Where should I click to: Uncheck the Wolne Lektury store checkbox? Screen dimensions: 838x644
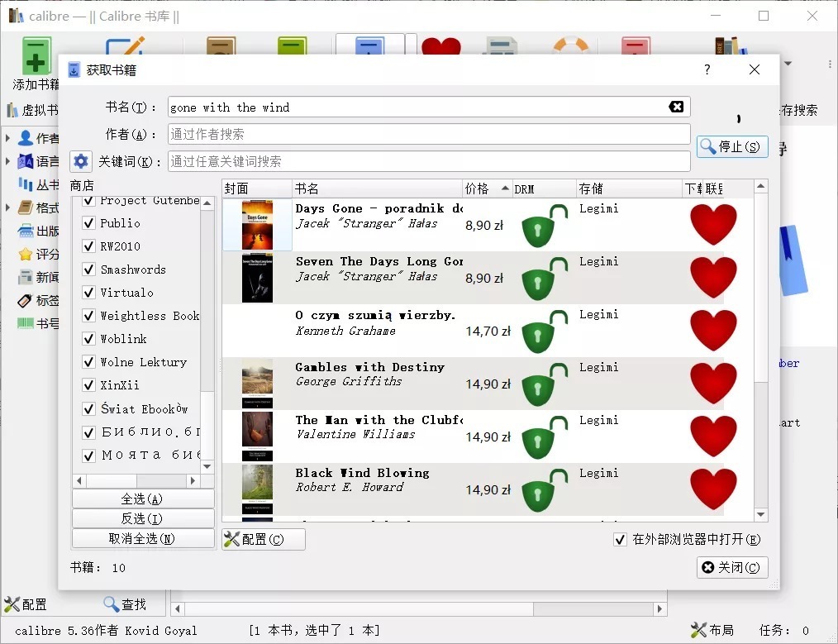coord(88,362)
